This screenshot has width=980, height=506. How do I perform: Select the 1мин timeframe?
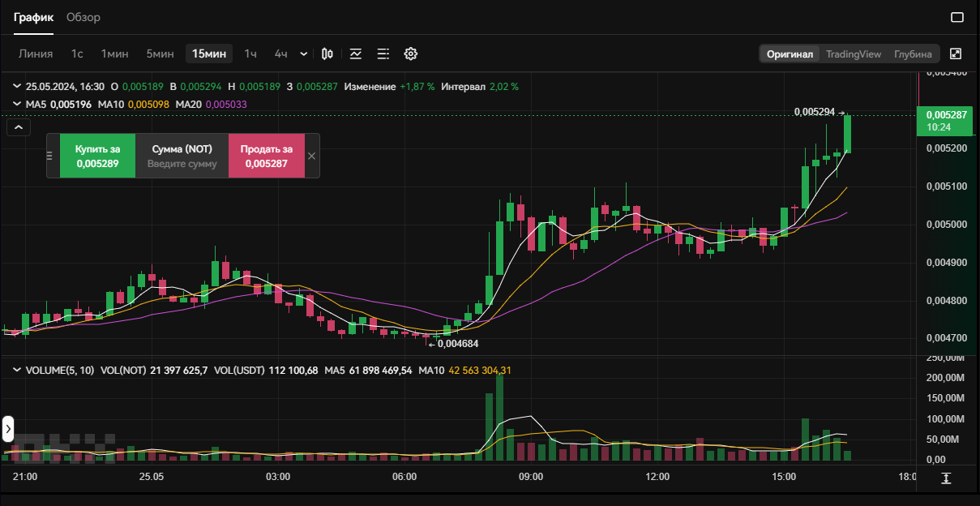coord(115,54)
